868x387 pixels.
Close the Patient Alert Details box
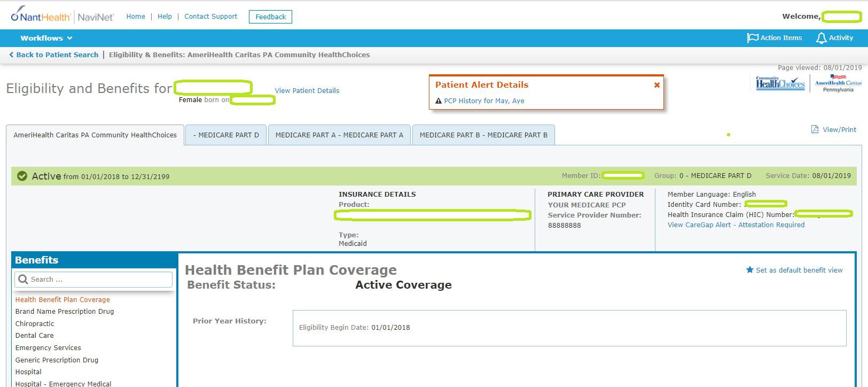coord(657,85)
